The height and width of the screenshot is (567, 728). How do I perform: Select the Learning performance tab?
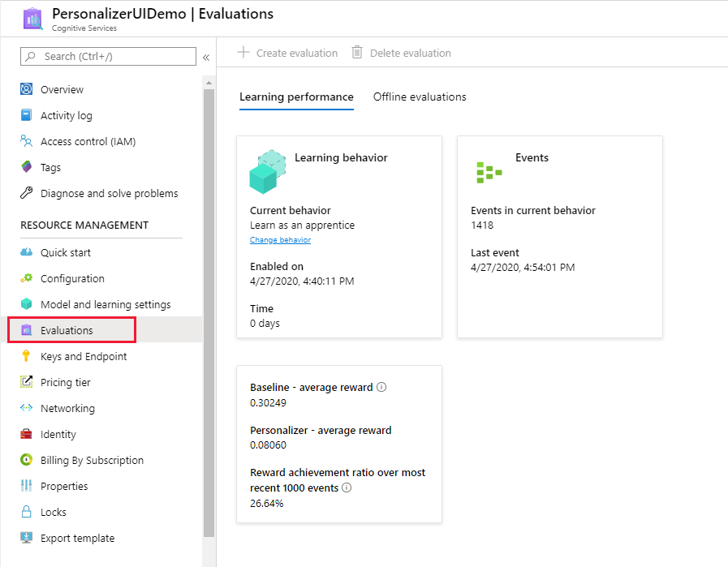[297, 97]
